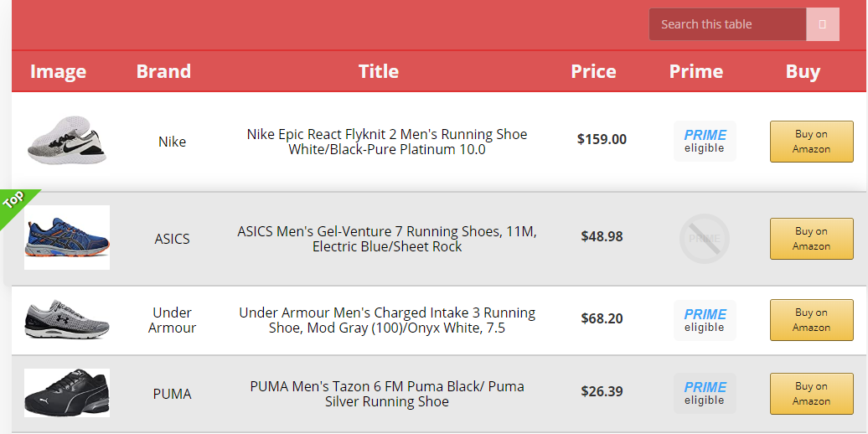
Task: Buy the Under Armour shoe on Amazon
Action: click(x=811, y=320)
